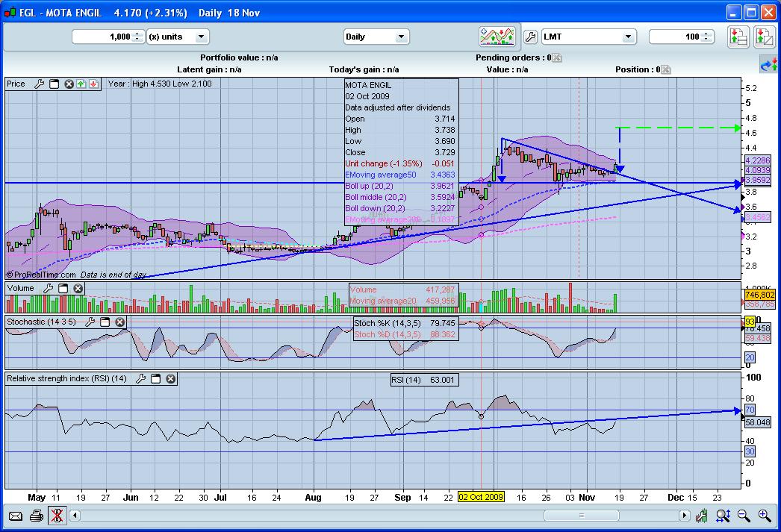Click the auto-fit zoom magnifier icon
781x532 pixels.
click(x=723, y=516)
